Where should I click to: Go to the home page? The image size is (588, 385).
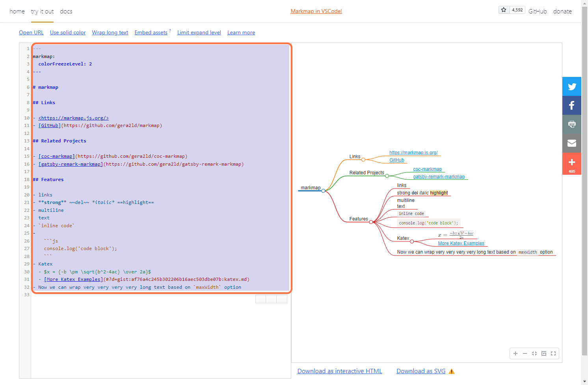click(x=17, y=11)
